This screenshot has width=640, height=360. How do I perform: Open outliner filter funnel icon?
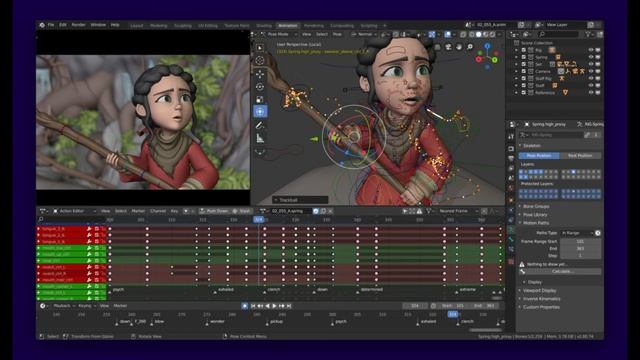(588, 35)
